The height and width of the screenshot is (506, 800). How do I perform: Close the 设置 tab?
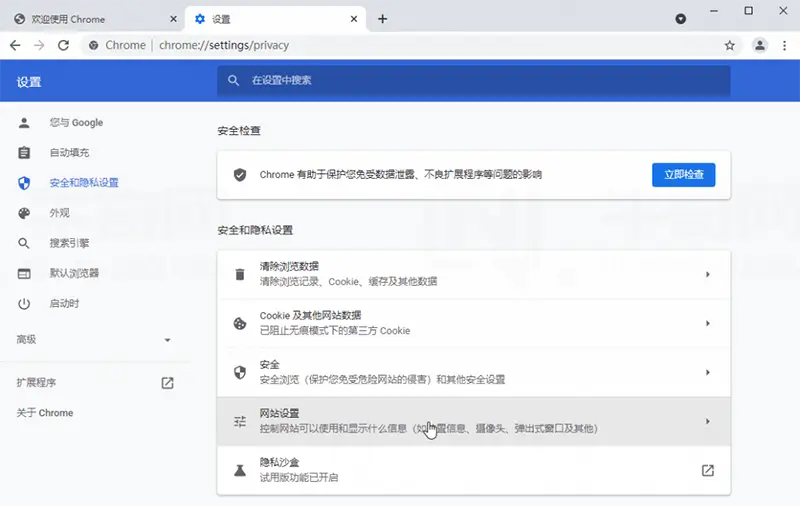click(354, 19)
